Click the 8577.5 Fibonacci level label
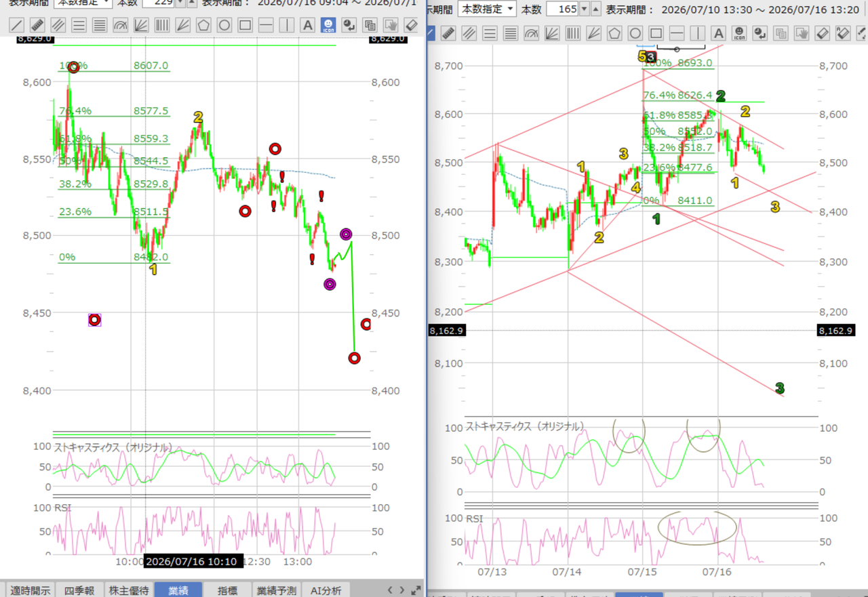The height and width of the screenshot is (597, 868). click(x=151, y=111)
